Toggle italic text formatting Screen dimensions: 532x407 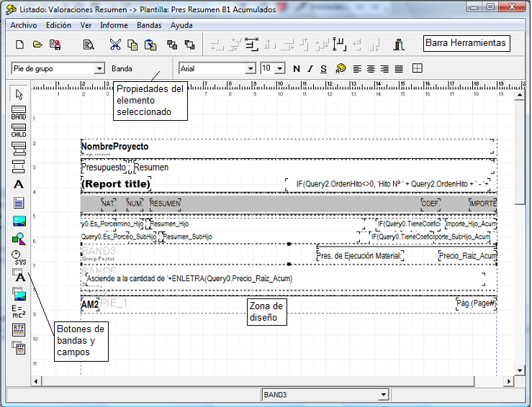(x=310, y=69)
